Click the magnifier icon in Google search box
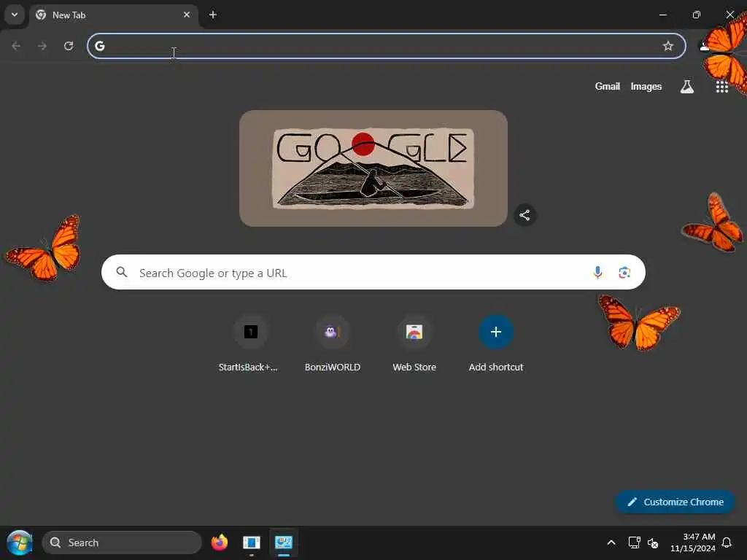The width and height of the screenshot is (747, 560). click(122, 272)
